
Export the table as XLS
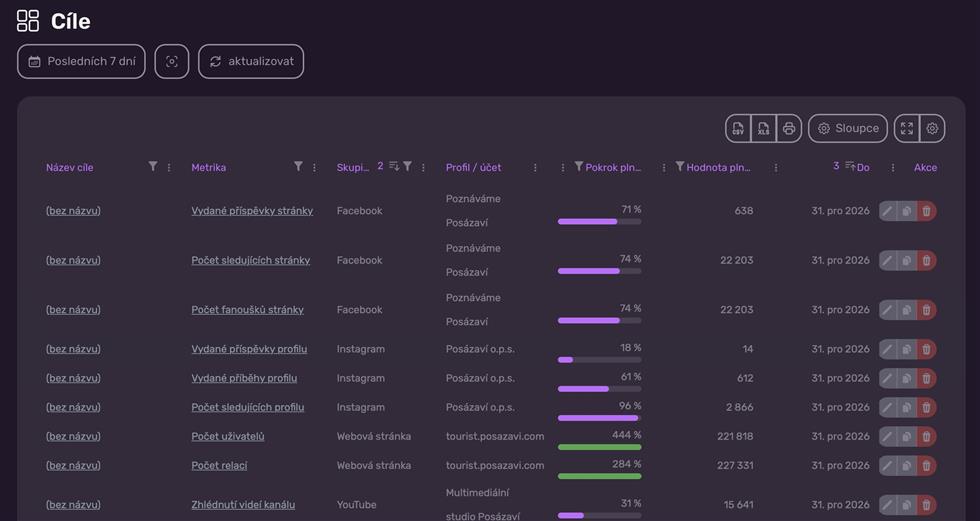(763, 129)
